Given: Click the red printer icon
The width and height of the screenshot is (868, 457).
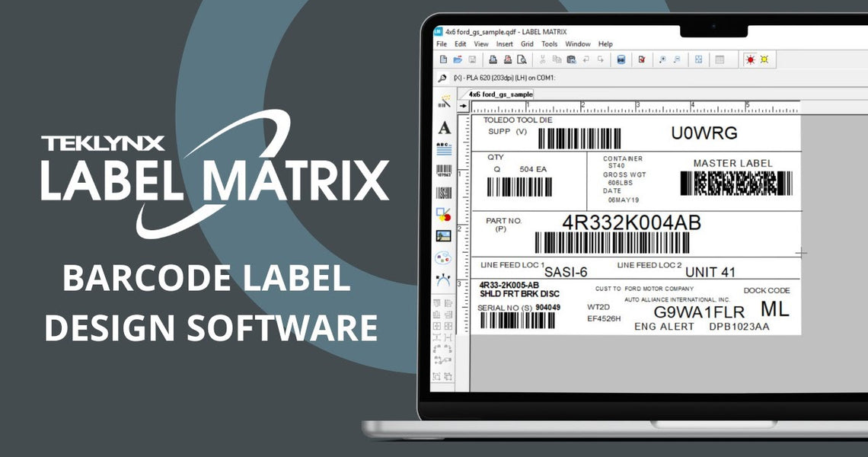Looking at the screenshot, I should pyautogui.click(x=507, y=59).
